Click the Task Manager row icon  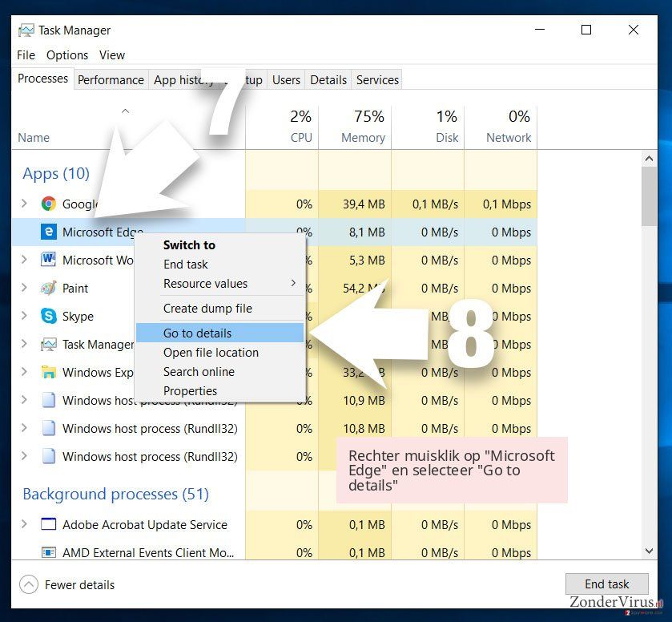pyautogui.click(x=48, y=344)
